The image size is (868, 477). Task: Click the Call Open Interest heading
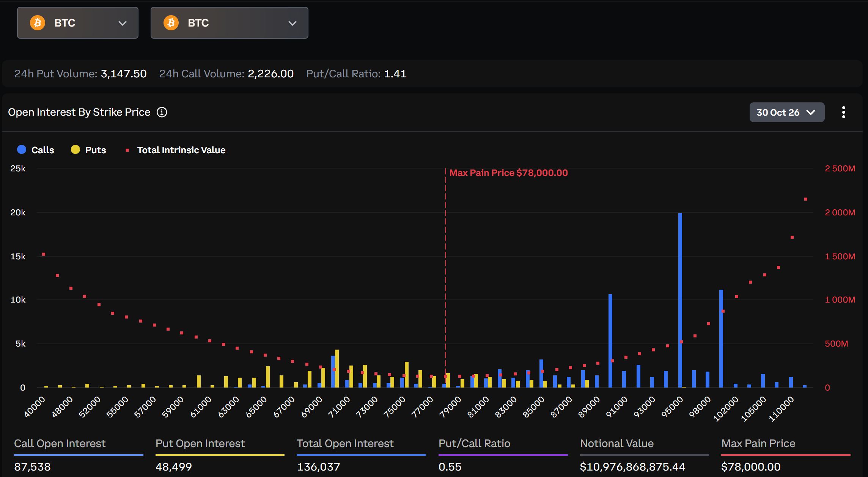click(60, 443)
